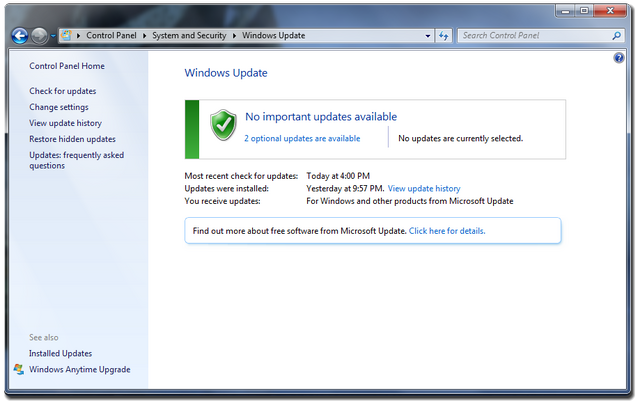Click 'Yesterday at 9:57 PM.' value
Image resolution: width=640 pixels, height=405 pixels.
(x=345, y=189)
